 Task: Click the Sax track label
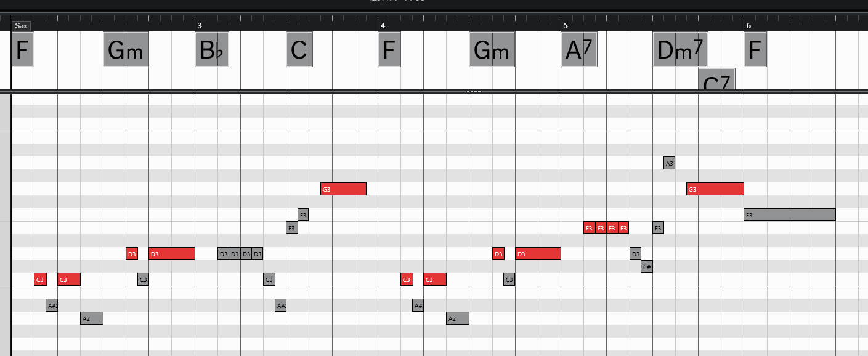tap(22, 26)
